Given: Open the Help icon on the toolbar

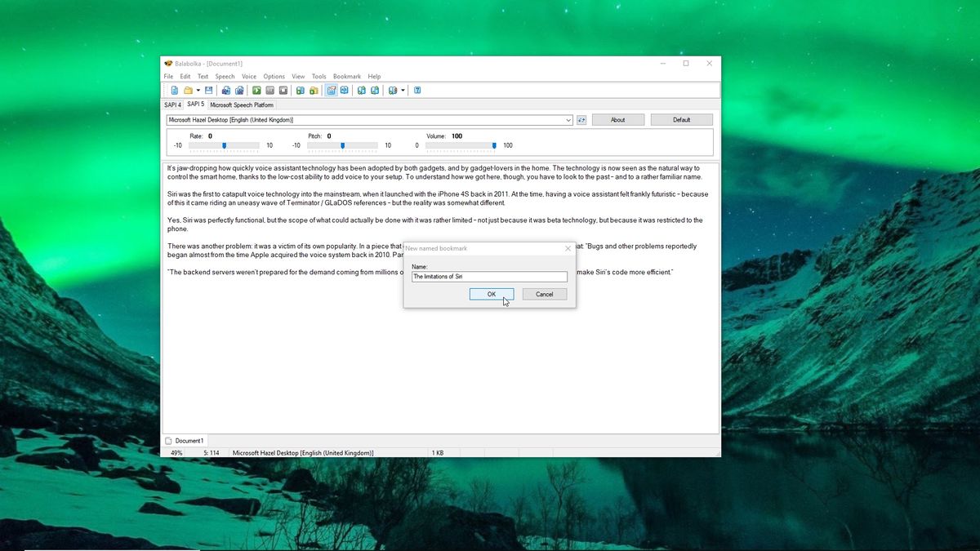Looking at the screenshot, I should coord(417,90).
